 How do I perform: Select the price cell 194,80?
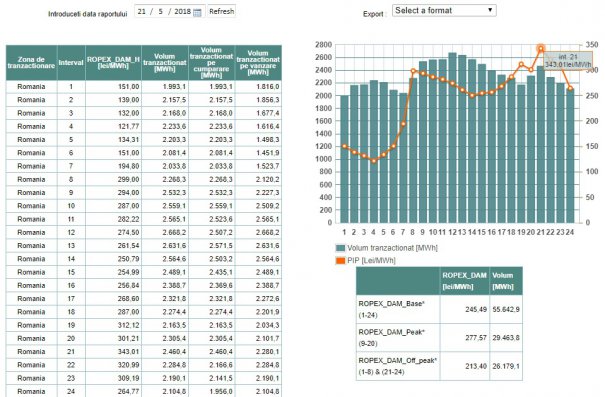tap(113, 166)
